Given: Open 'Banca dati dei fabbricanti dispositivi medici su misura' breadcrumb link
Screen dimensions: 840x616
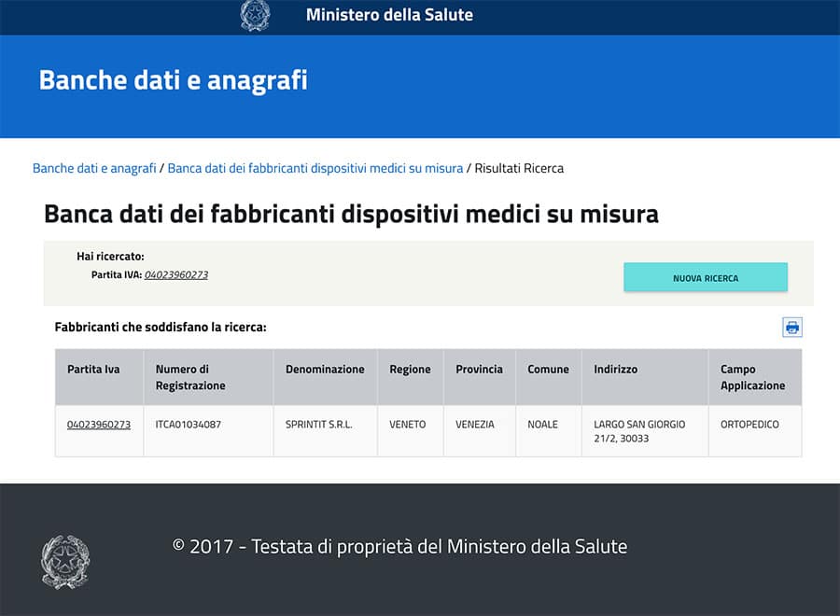Looking at the screenshot, I should pyautogui.click(x=315, y=168).
